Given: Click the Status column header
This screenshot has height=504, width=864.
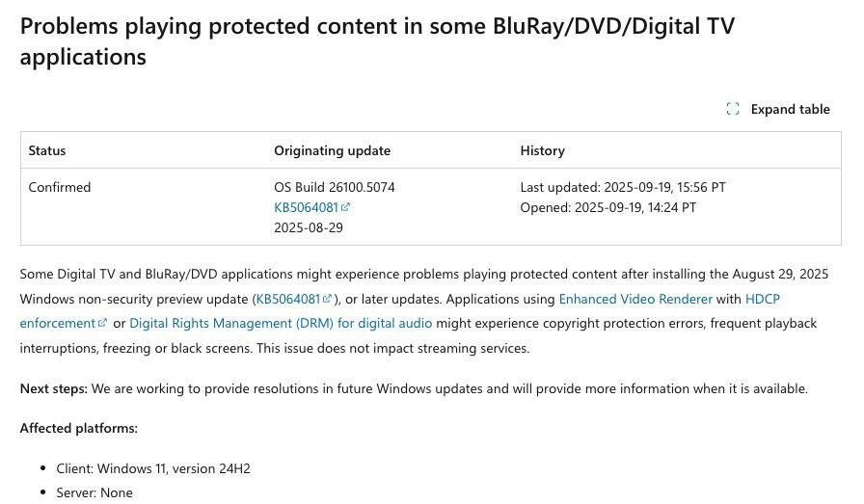Looking at the screenshot, I should 47,150.
